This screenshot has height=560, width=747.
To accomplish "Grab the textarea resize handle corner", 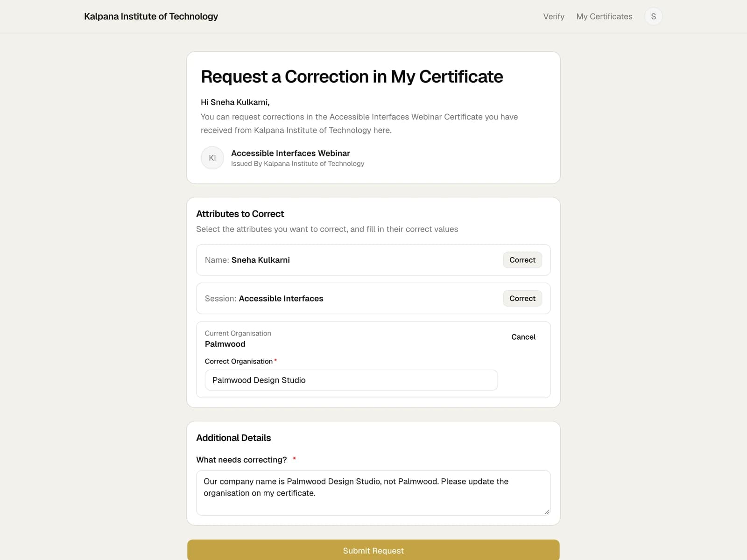I will 547,511.
